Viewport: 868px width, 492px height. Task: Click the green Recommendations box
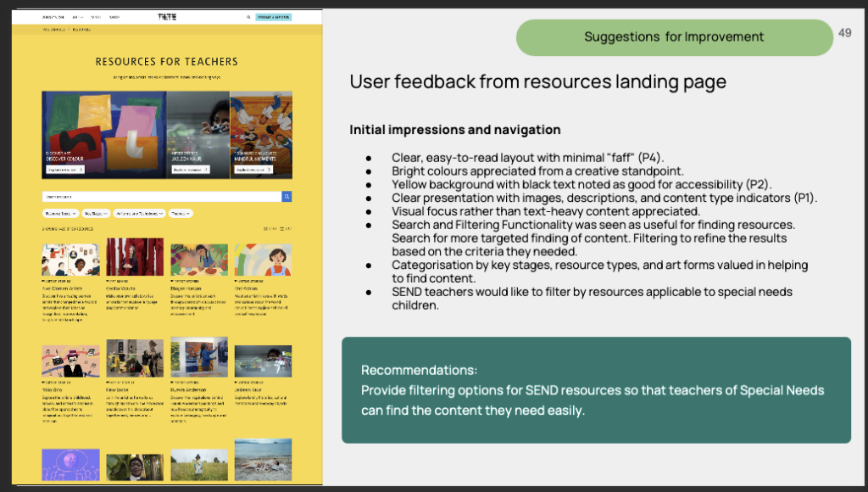[596, 390]
